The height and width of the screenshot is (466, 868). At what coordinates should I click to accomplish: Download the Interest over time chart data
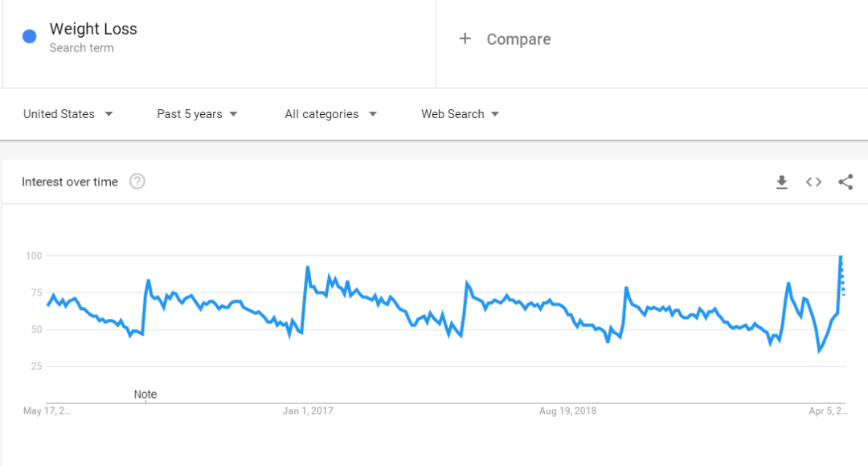[x=781, y=182]
